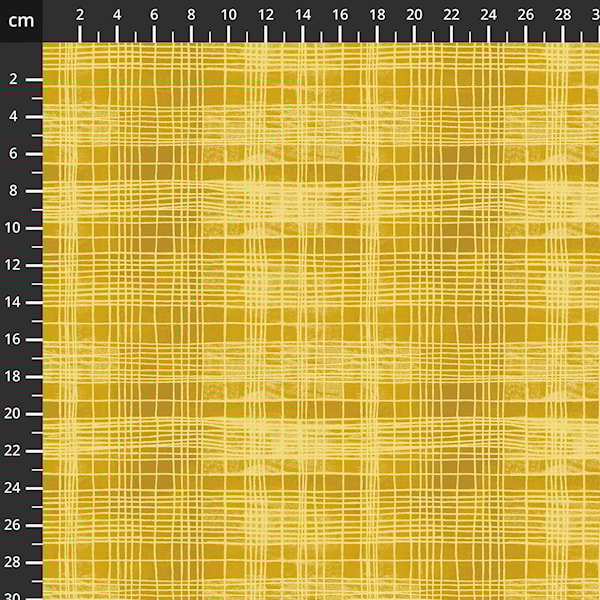
Task: Click the 10 label on the horizontal ruler
Action: pos(228,15)
